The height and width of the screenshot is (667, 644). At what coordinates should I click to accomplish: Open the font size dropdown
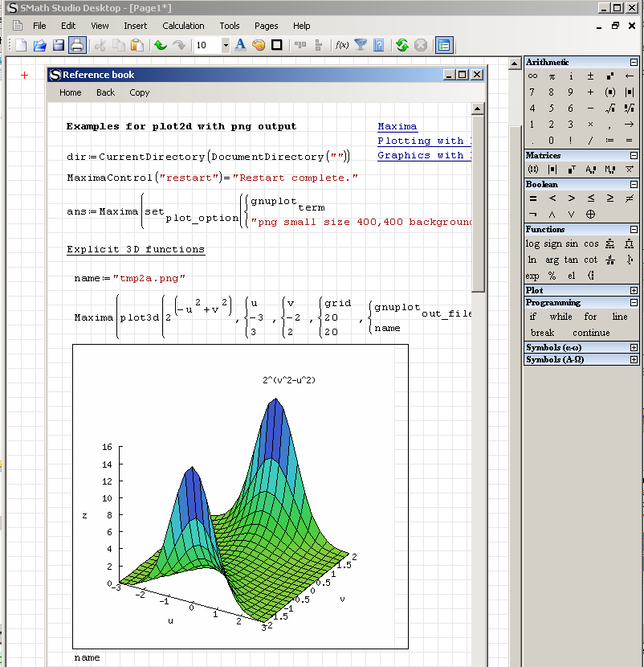tap(226, 46)
